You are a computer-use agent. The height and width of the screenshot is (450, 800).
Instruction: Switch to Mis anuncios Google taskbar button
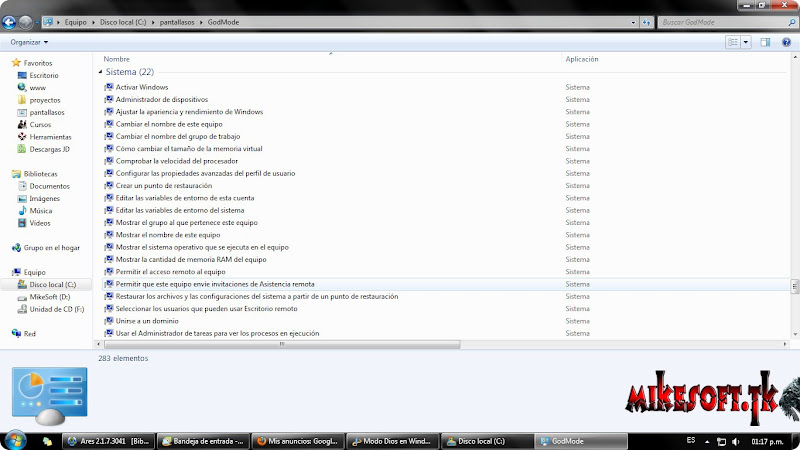[x=298, y=441]
